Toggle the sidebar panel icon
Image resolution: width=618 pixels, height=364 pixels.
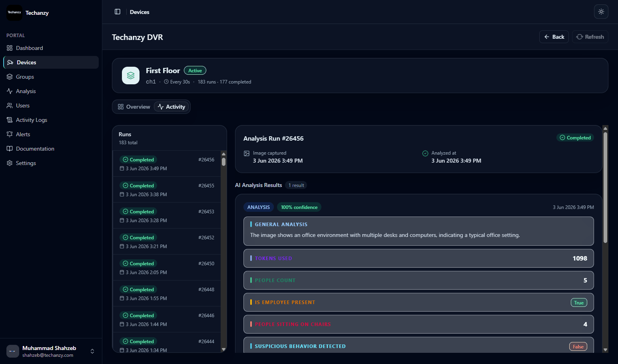tap(118, 12)
